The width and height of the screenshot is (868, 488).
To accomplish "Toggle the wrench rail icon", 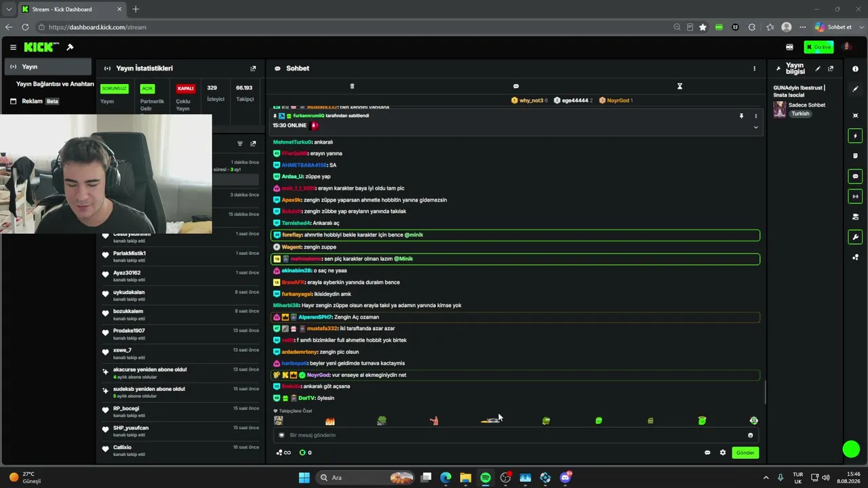I will click(x=855, y=237).
